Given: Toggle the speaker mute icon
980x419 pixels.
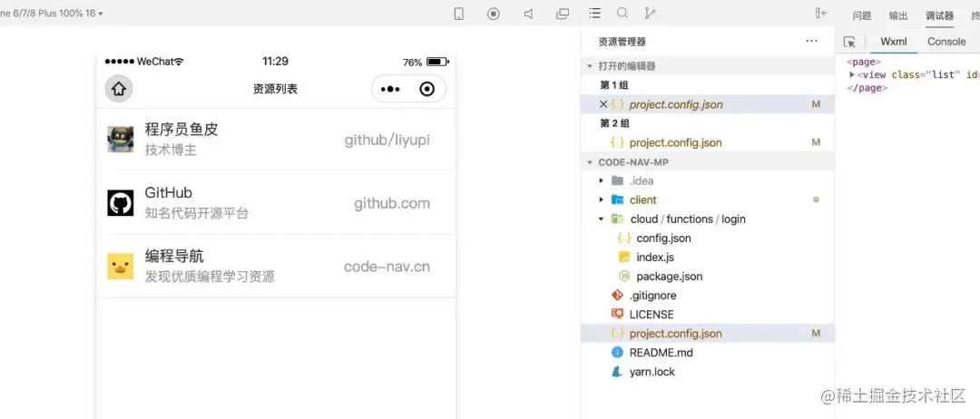Looking at the screenshot, I should [x=528, y=14].
